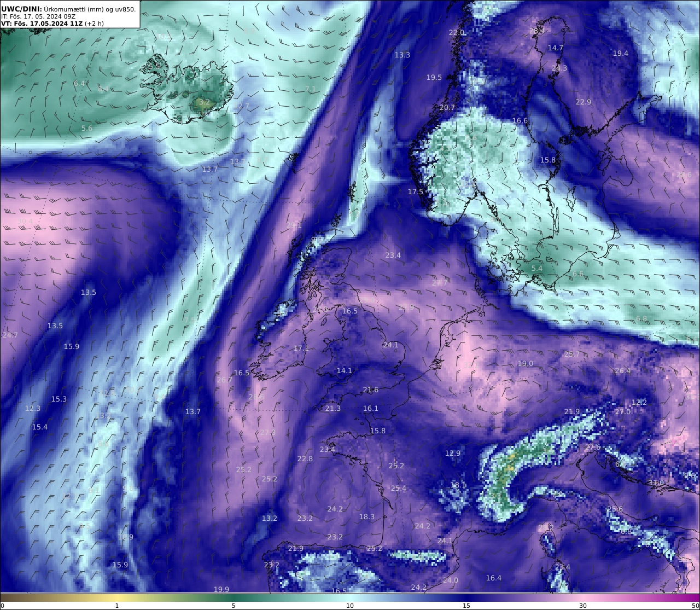Click the 17.1 value over Ireland
This screenshot has height=610, width=700.
point(301,348)
